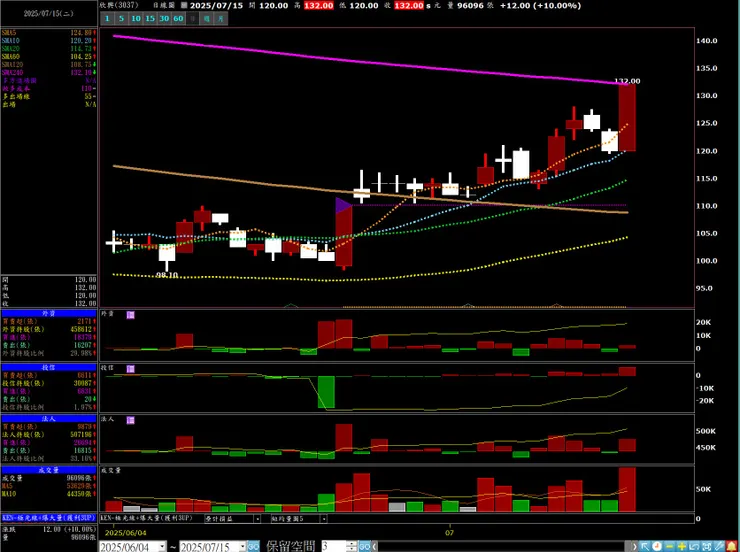Click the tallest volume bar on the right
The height and width of the screenshot is (552, 740).
click(x=627, y=490)
